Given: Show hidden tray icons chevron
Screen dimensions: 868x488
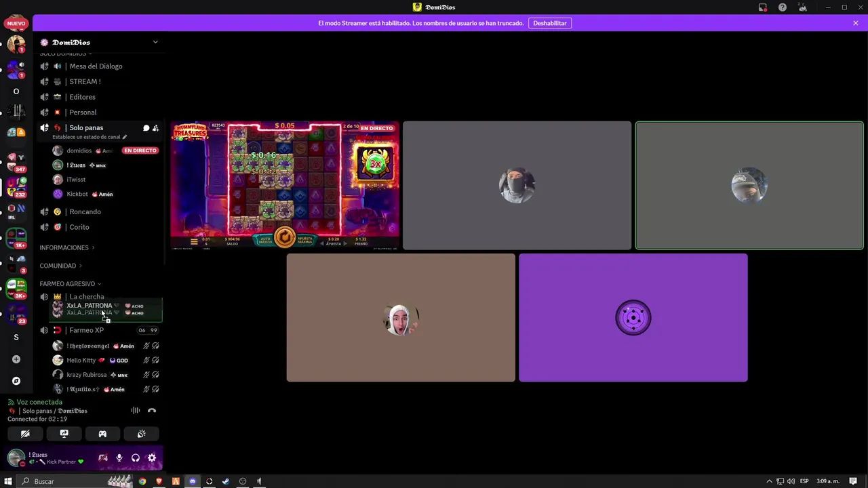Looking at the screenshot, I should pyautogui.click(x=769, y=481).
